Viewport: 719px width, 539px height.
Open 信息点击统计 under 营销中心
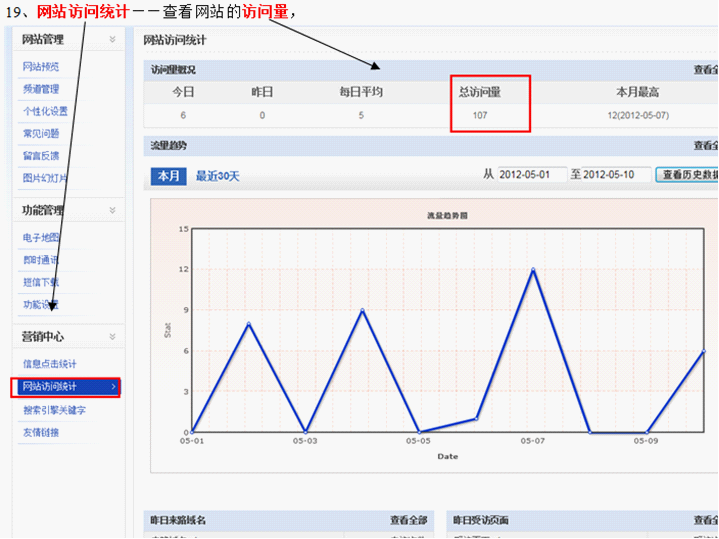[x=49, y=364]
